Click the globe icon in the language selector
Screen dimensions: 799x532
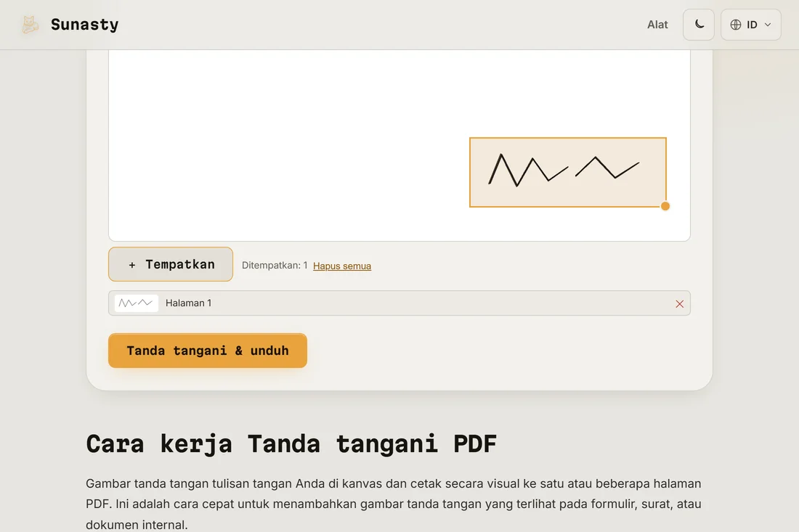click(735, 25)
